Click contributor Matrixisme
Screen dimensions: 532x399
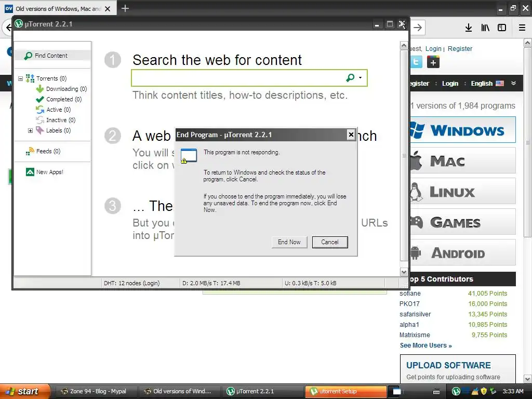coord(415,335)
